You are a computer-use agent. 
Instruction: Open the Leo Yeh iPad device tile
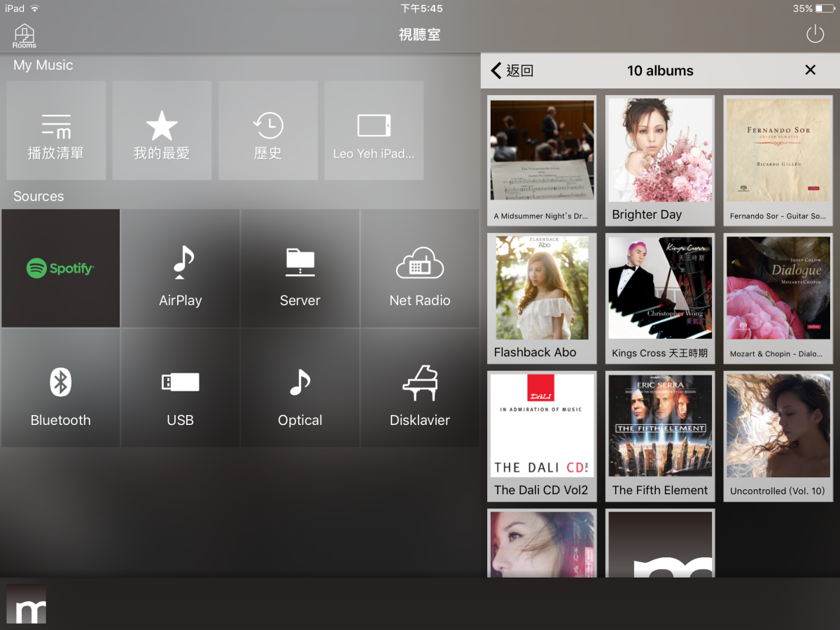pyautogui.click(x=374, y=130)
